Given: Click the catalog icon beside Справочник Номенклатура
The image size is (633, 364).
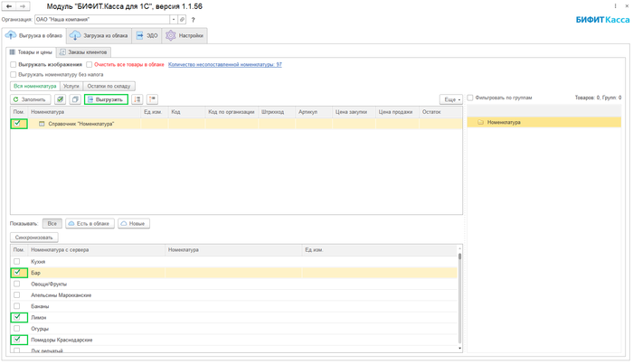Looking at the screenshot, I should (x=42, y=124).
